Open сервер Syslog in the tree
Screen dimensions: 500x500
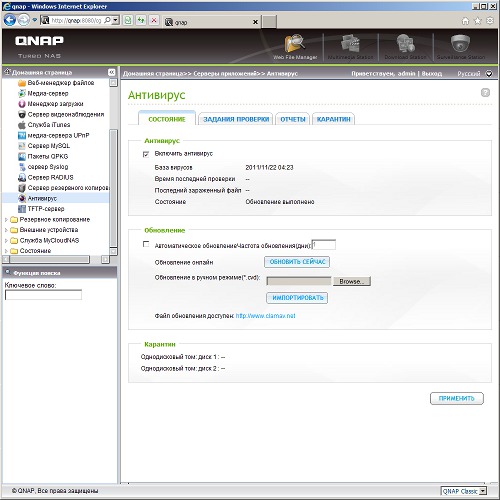48,167
